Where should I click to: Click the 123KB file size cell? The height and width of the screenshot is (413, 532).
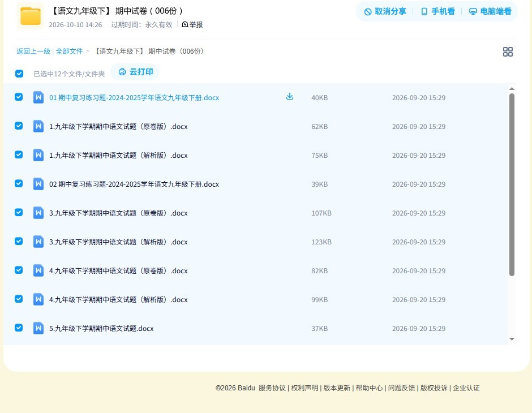pyautogui.click(x=321, y=242)
